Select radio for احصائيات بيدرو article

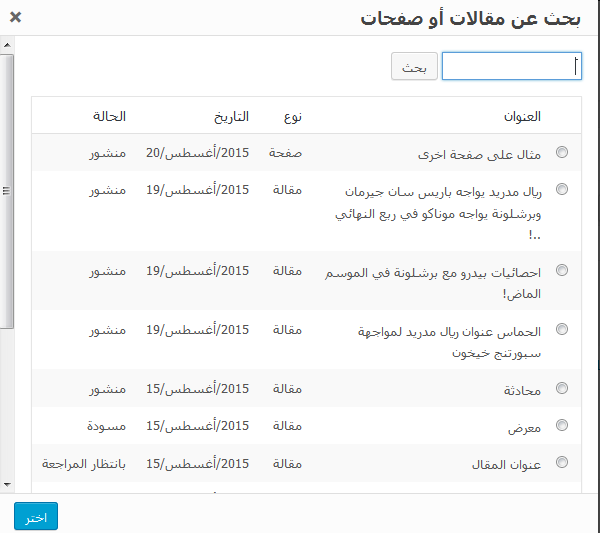click(x=562, y=270)
